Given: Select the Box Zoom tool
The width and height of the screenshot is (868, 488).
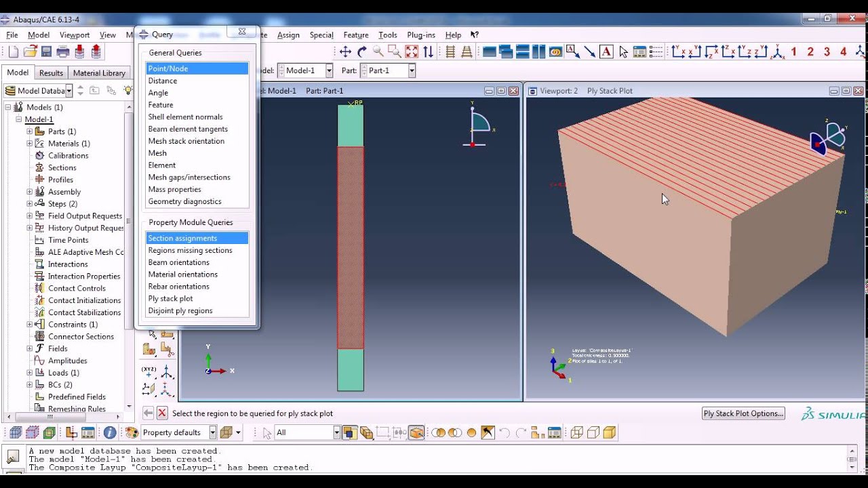Looking at the screenshot, I should tap(395, 52).
